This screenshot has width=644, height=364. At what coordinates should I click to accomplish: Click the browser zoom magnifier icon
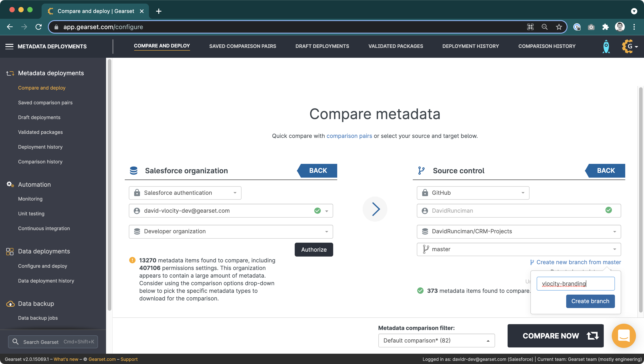tap(544, 27)
